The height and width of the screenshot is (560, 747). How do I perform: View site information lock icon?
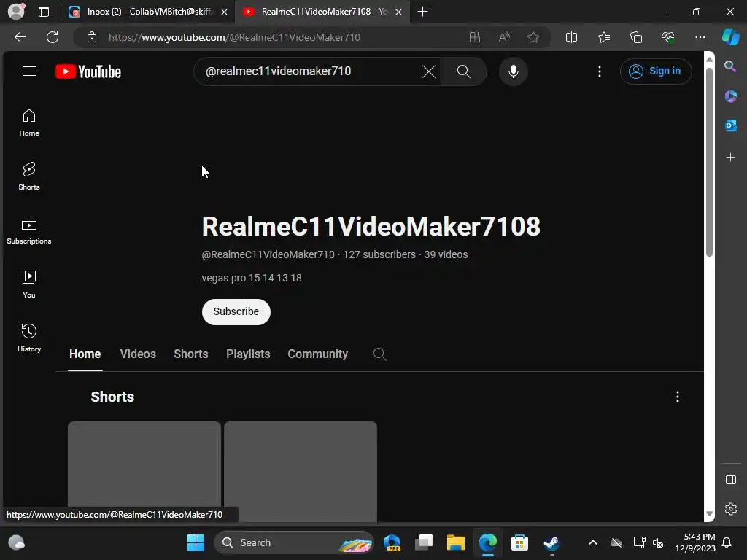pos(92,37)
